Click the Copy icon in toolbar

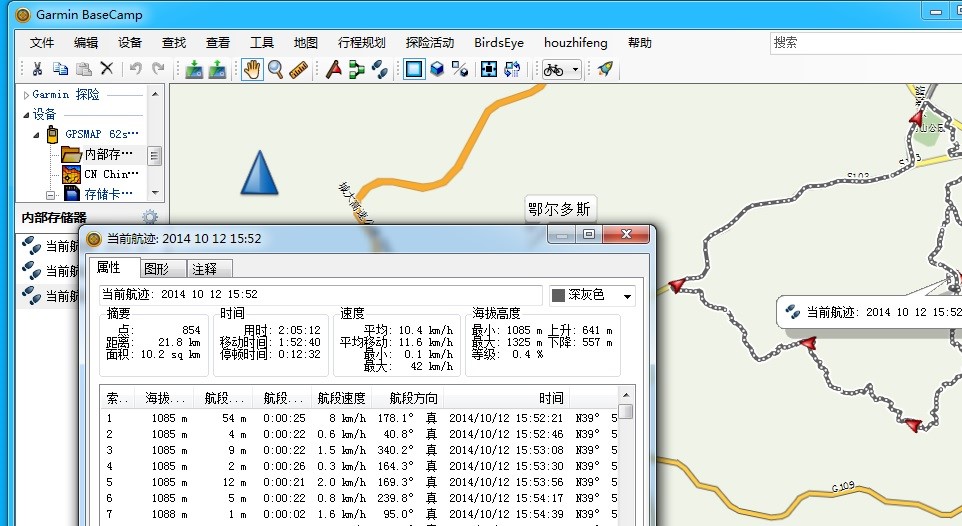60,69
